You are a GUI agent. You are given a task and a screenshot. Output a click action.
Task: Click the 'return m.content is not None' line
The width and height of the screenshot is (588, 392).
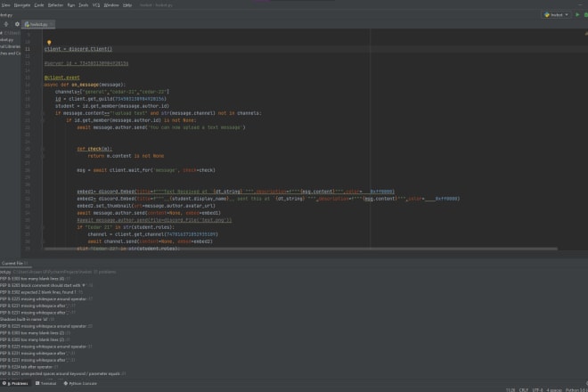(126, 156)
